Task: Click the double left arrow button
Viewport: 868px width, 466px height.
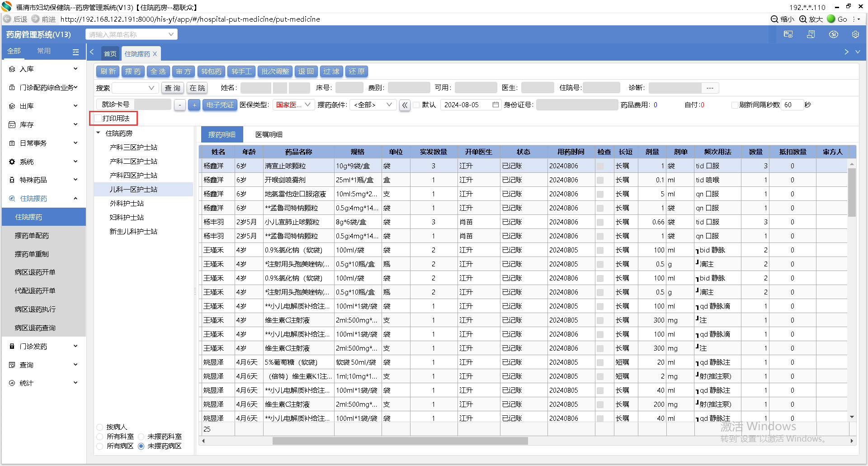Action: (x=405, y=105)
